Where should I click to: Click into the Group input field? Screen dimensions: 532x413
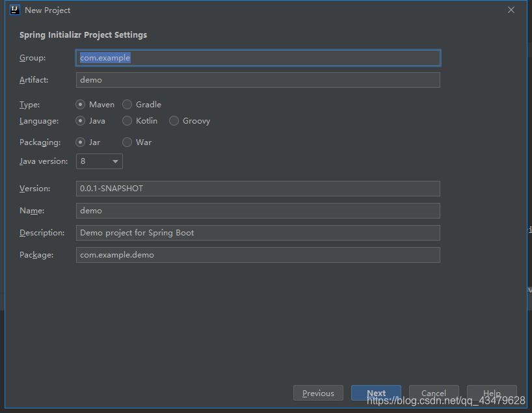click(258, 58)
